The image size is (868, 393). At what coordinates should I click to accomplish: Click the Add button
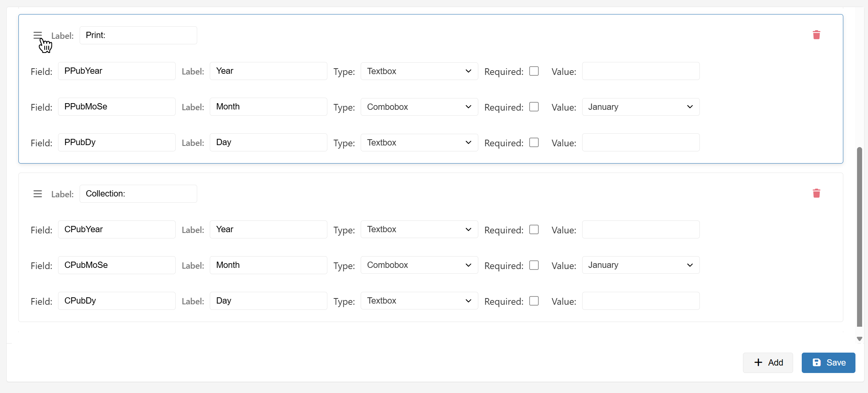[768, 362]
